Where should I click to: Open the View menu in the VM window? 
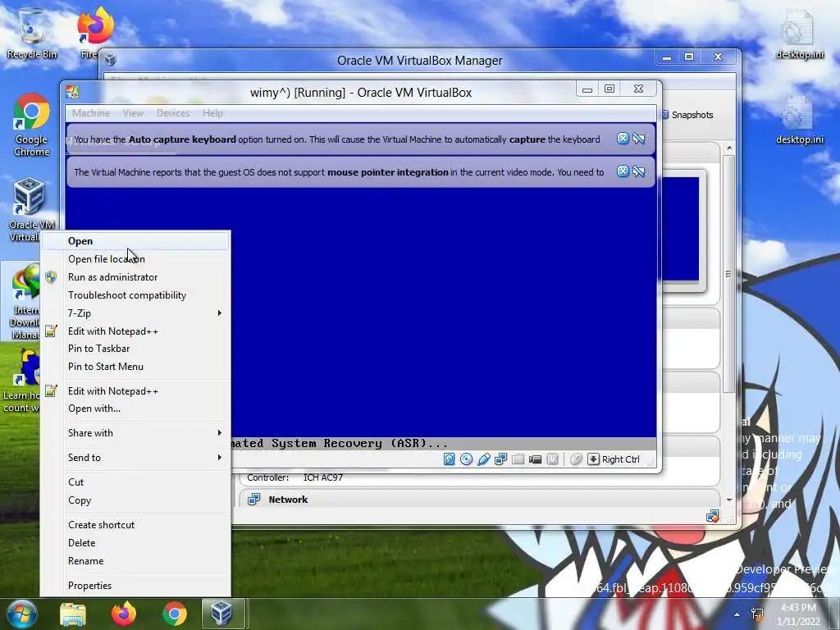click(x=133, y=113)
